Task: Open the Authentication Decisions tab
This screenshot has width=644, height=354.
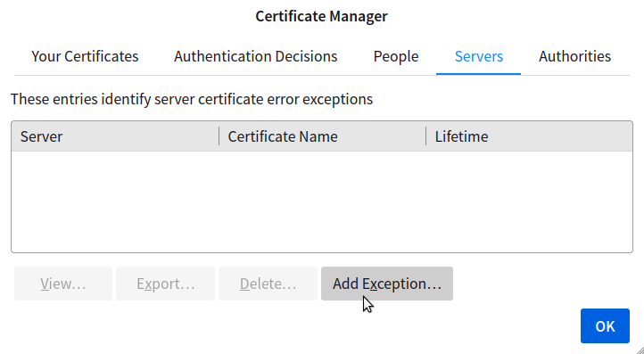Action: pyautogui.click(x=255, y=56)
